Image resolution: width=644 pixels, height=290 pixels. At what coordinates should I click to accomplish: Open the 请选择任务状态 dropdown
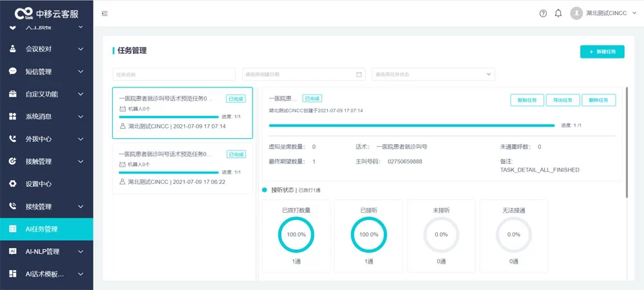pos(433,75)
